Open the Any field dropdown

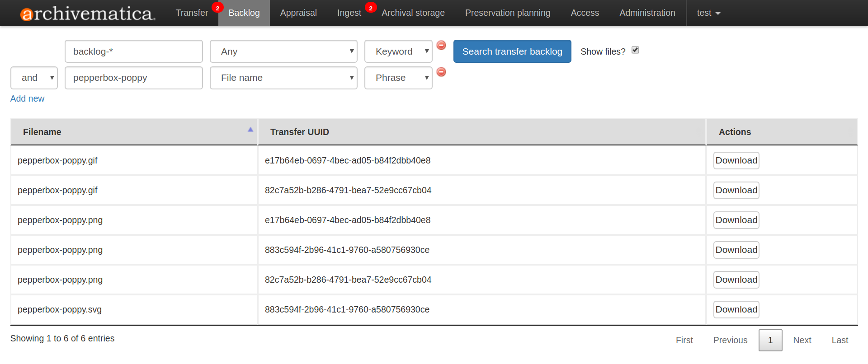[x=283, y=51]
